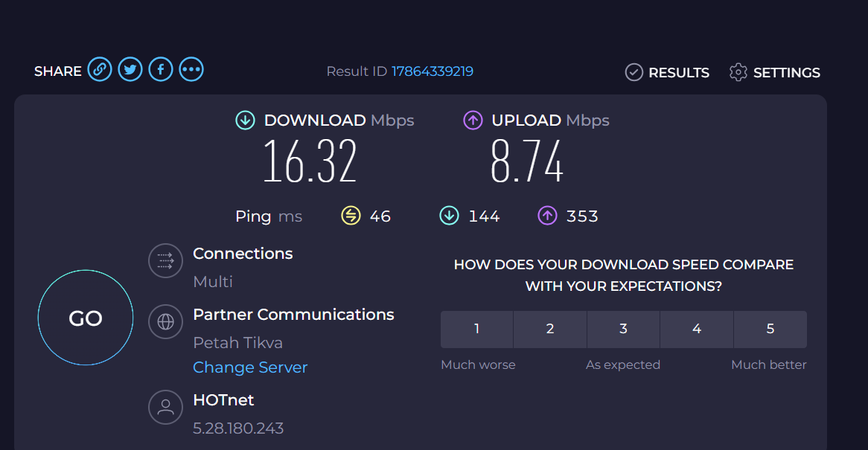This screenshot has height=450, width=868.
Task: Share result on Facebook
Action: pyautogui.click(x=161, y=70)
